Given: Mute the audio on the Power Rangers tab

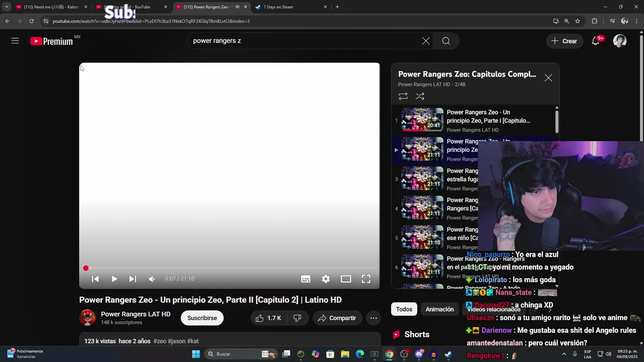Looking at the screenshot, I should point(237,7).
